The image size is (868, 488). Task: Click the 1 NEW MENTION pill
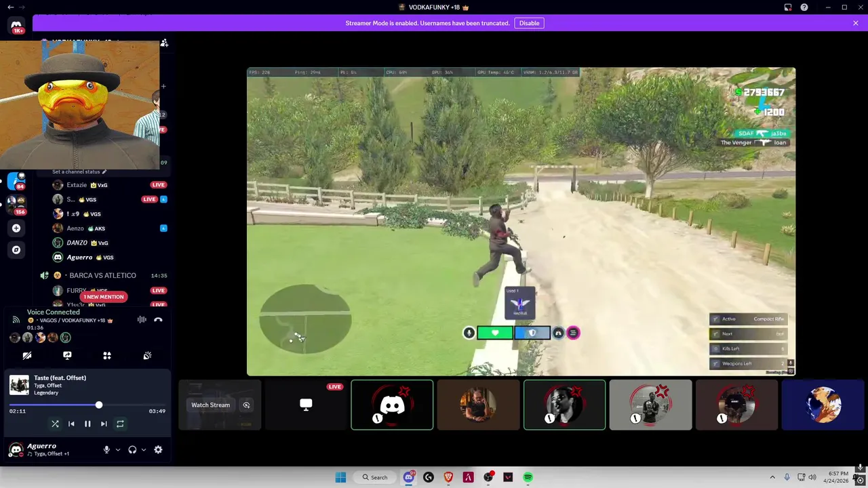pyautogui.click(x=104, y=297)
